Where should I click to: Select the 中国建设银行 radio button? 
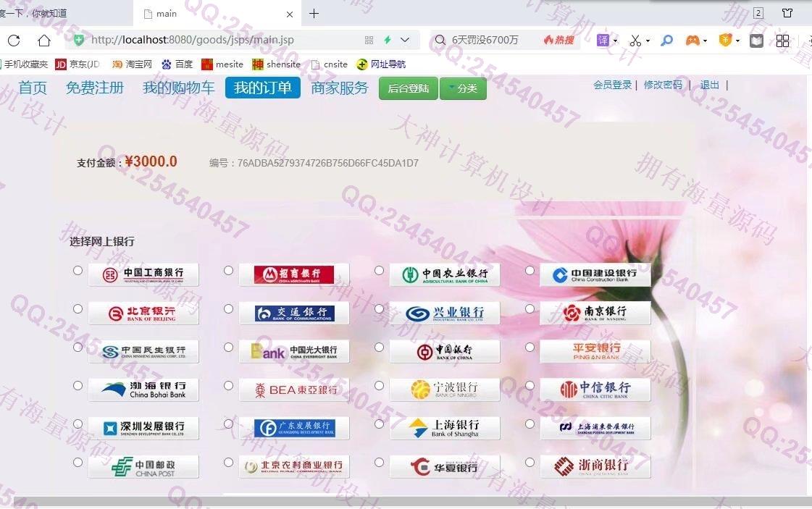pyautogui.click(x=530, y=270)
